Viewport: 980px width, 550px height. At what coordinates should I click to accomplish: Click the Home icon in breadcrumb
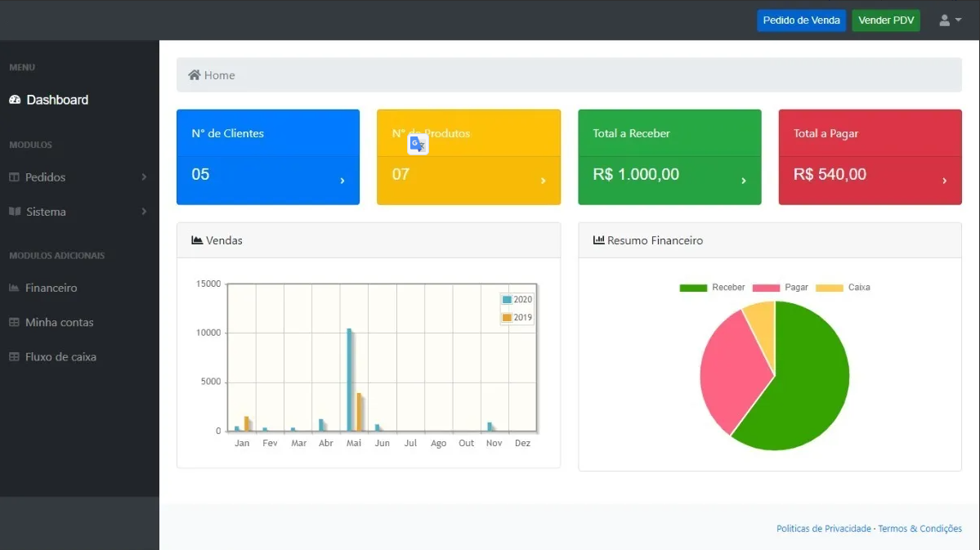[x=195, y=75]
